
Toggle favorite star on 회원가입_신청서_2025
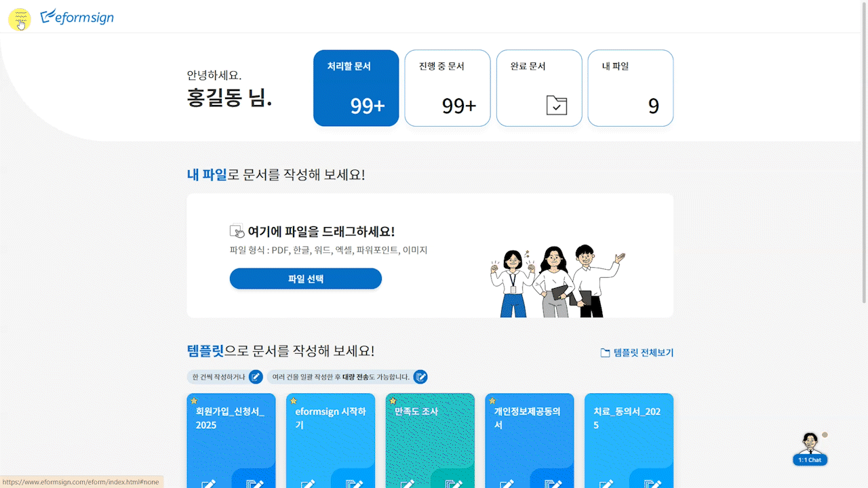click(x=194, y=401)
